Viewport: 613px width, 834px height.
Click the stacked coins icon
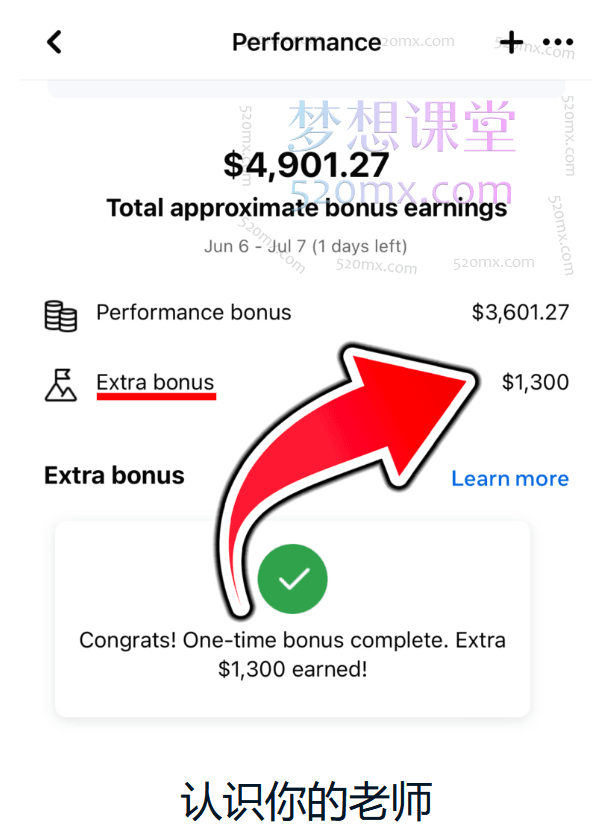(x=61, y=315)
